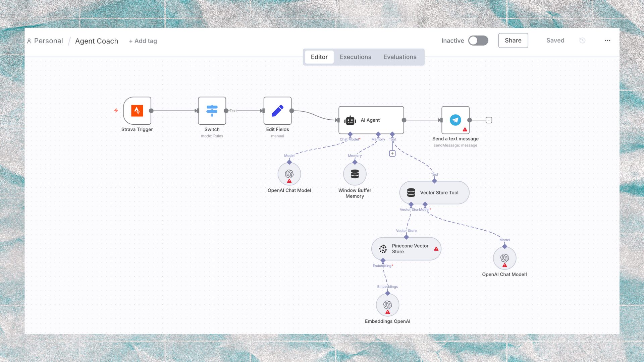The image size is (644, 362).
Task: Select the AI Agent robot icon
Action: (350, 120)
